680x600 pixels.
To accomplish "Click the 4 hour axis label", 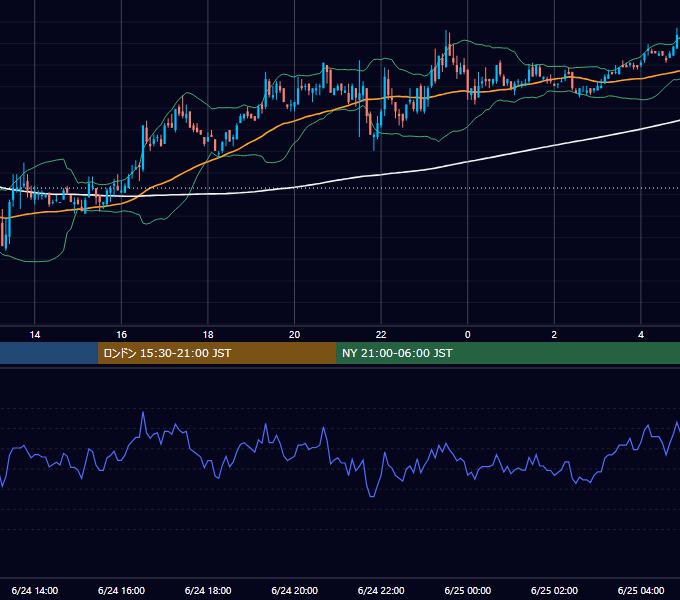I will [x=641, y=335].
